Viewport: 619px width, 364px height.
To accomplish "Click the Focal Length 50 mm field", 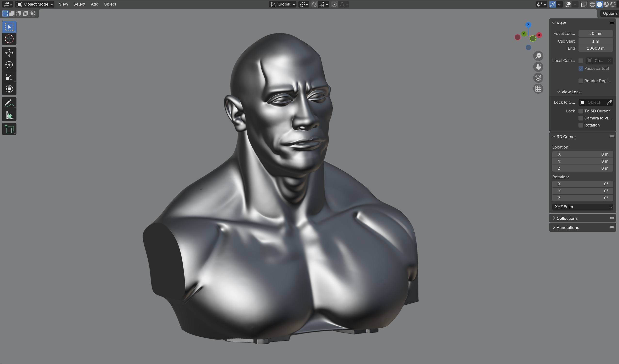I will coord(595,34).
